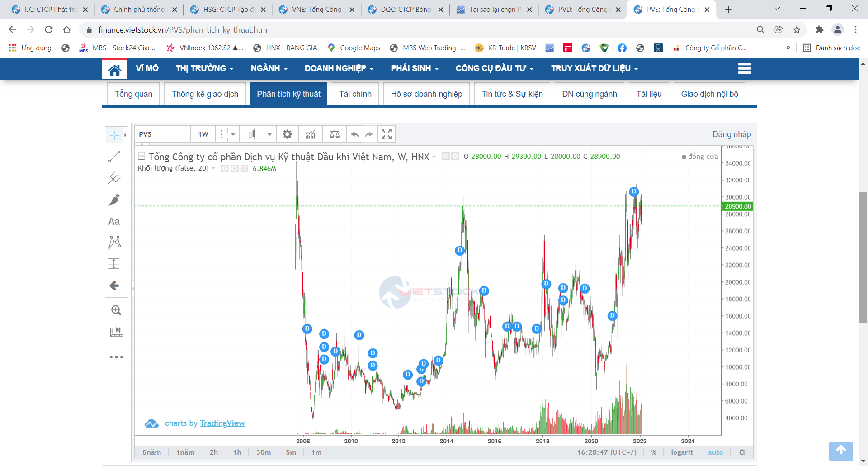Undo the last chart action

coord(355,134)
